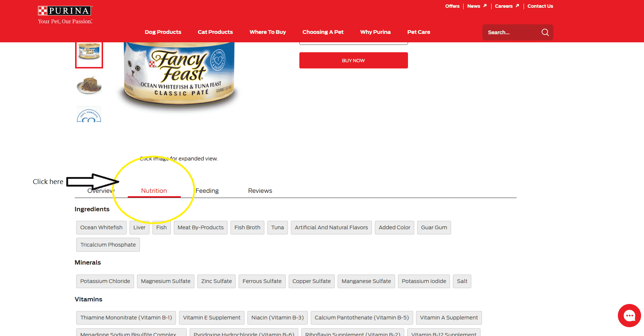Image resolution: width=644 pixels, height=336 pixels.
Task: Click the Purina checkerboard logo
Action: click(43, 10)
